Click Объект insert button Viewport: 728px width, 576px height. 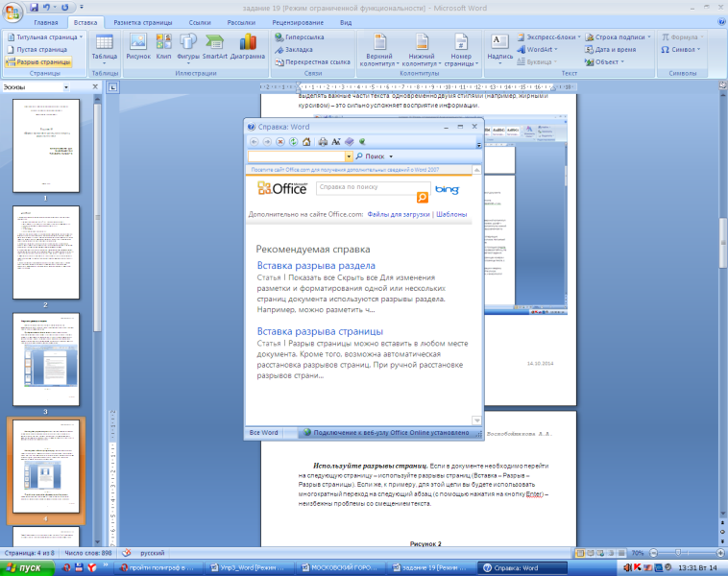pos(604,61)
